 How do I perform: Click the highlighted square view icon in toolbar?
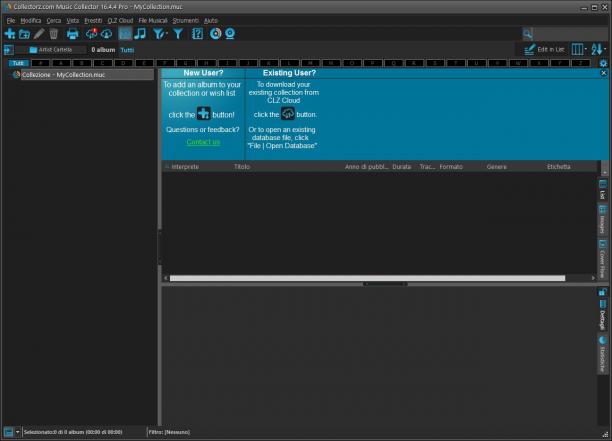125,34
